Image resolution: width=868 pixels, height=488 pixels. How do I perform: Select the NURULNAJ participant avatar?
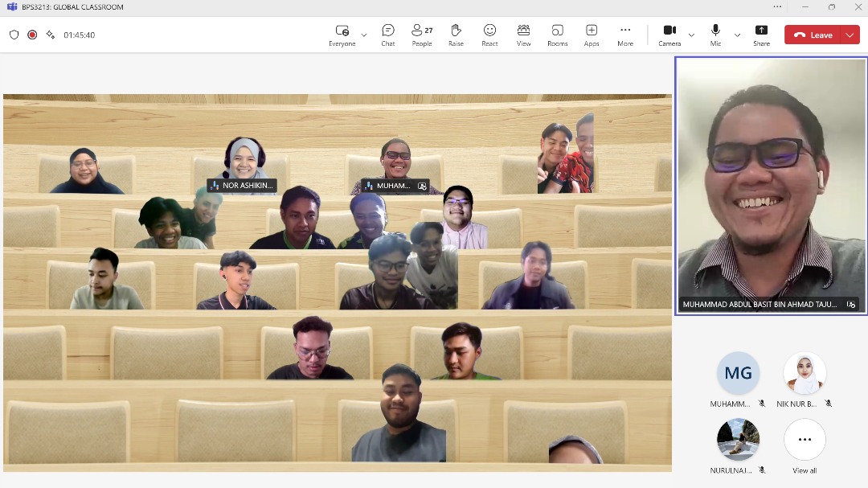point(738,439)
